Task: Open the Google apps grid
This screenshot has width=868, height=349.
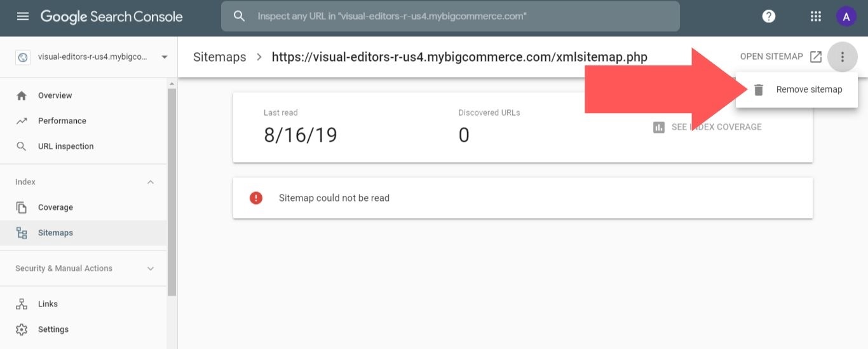Action: click(x=816, y=17)
